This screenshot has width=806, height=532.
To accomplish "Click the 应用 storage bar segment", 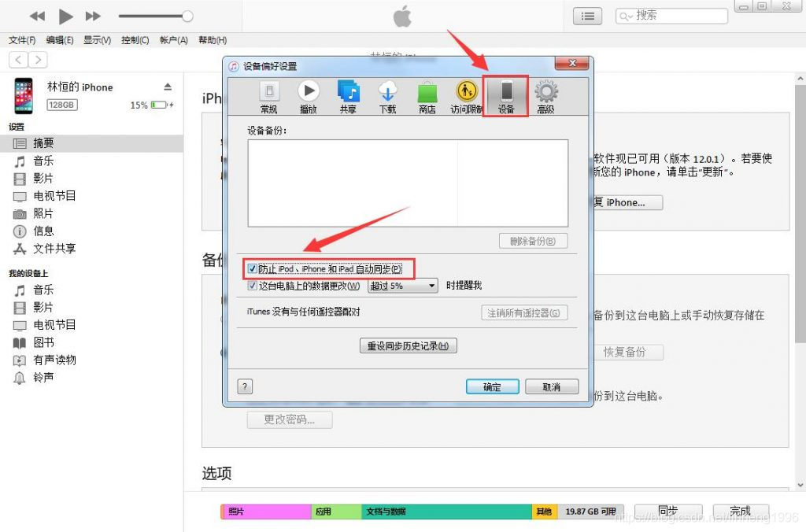I will (336, 512).
